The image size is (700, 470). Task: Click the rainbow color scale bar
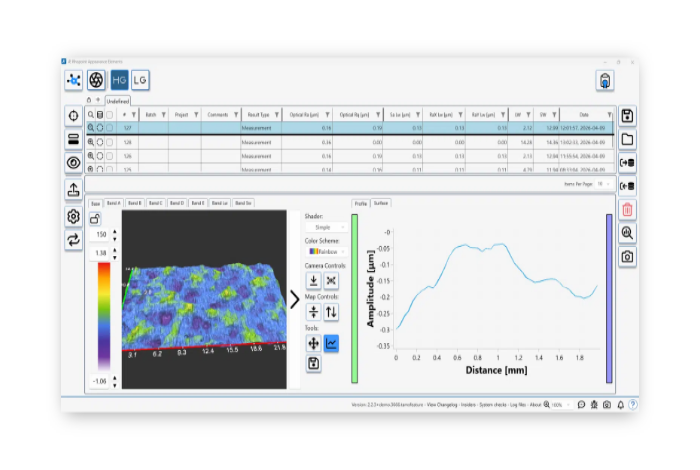(x=104, y=316)
